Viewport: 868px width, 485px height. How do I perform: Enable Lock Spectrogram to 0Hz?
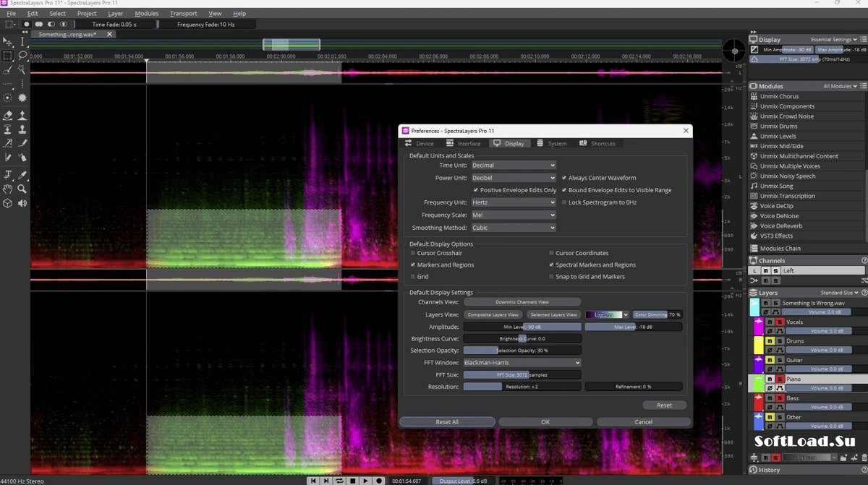[x=564, y=202]
